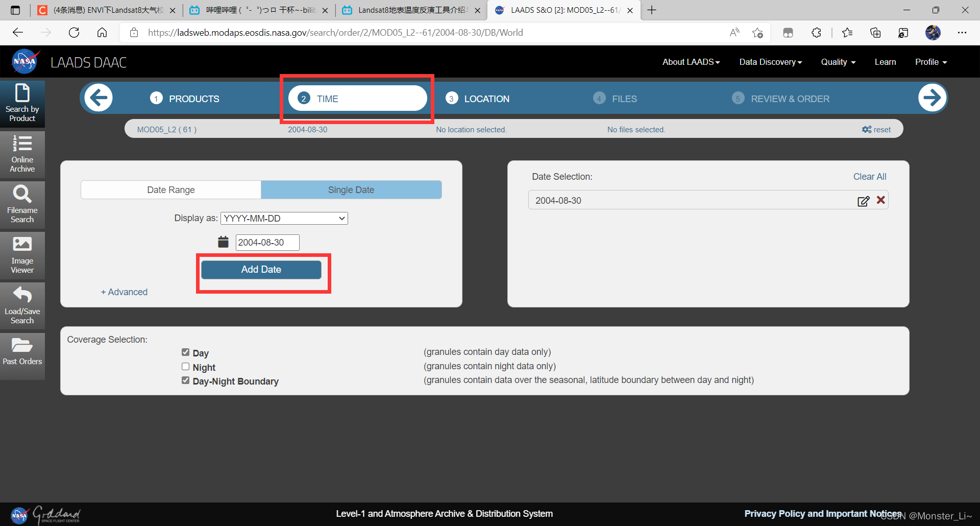Image resolution: width=980 pixels, height=526 pixels.
Task: Select step 2 TIME
Action: point(357,98)
